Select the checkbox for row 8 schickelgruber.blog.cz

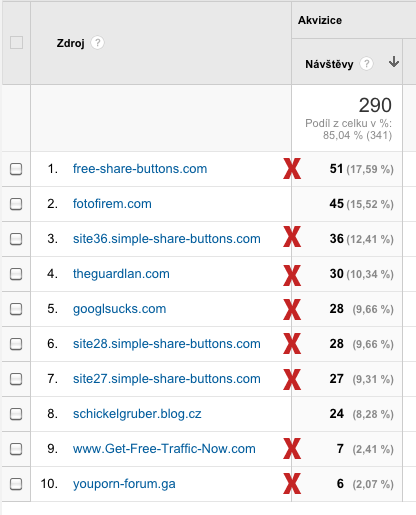click(16, 414)
